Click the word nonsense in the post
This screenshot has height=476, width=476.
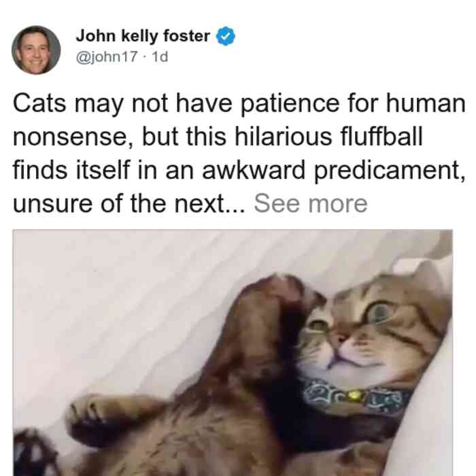click(73, 137)
